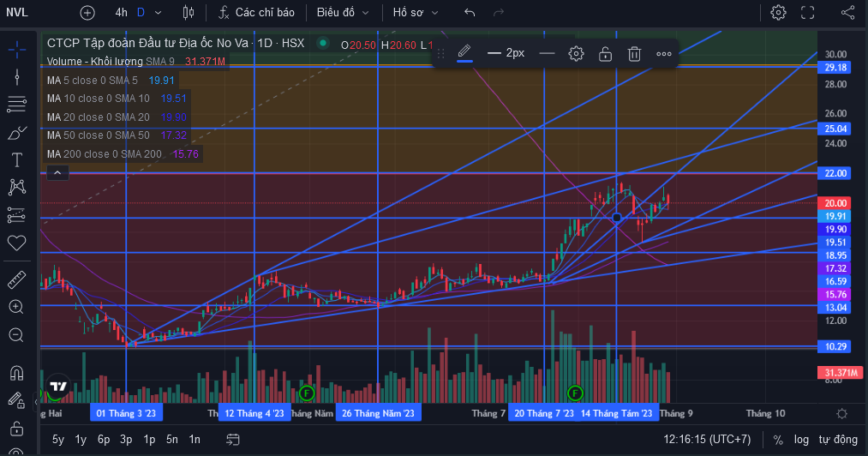868x456 pixels.
Task: Delete the selected drawing with trash icon
Action: pyautogui.click(x=634, y=54)
